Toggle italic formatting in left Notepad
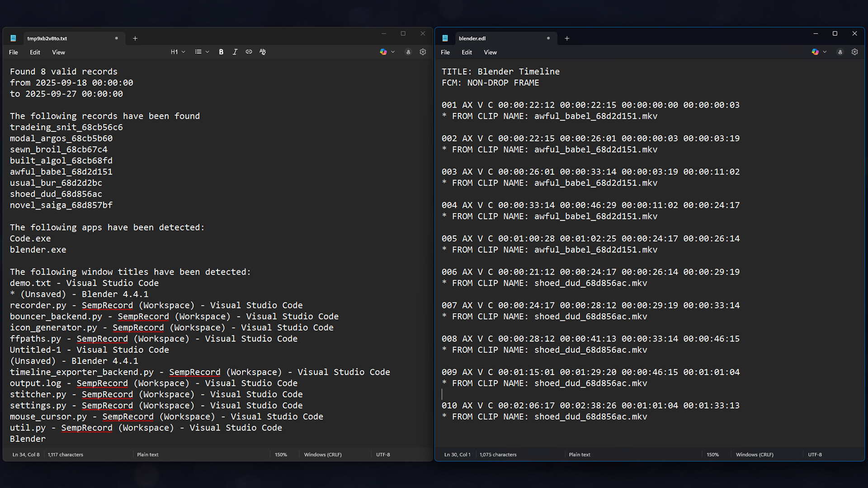The width and height of the screenshot is (868, 488). pyautogui.click(x=235, y=52)
